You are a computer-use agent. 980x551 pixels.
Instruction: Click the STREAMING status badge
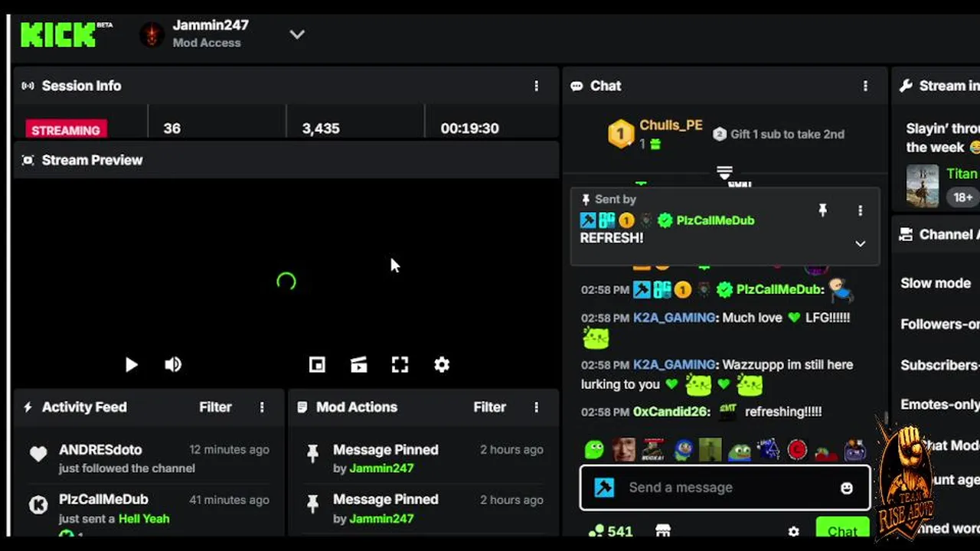66,129
